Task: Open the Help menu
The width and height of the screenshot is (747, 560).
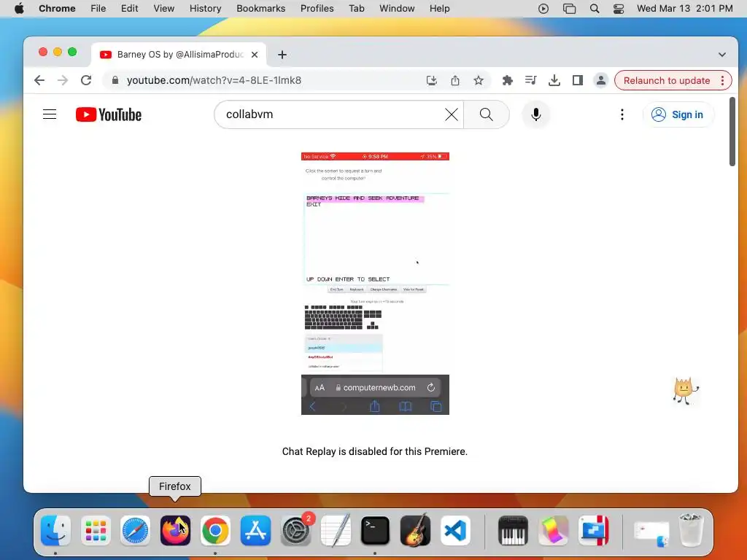Action: tap(439, 9)
